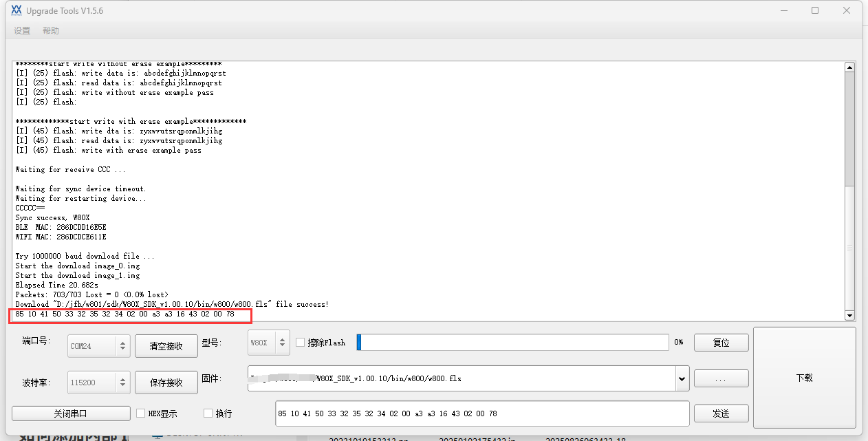Expand the firmware file path dropdown arrow
Viewport: 868px width, 441px height.
pyautogui.click(x=682, y=378)
